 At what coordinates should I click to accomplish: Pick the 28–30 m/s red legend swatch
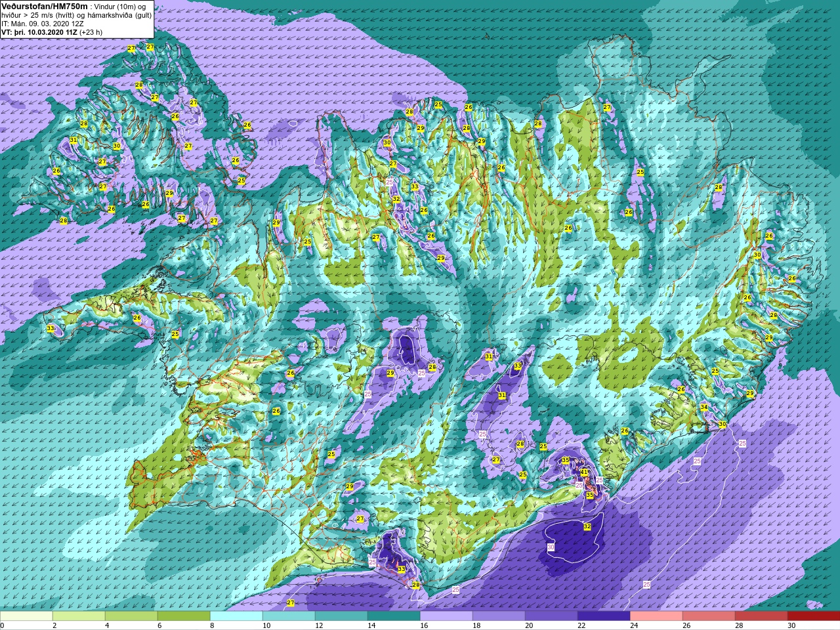(x=761, y=616)
